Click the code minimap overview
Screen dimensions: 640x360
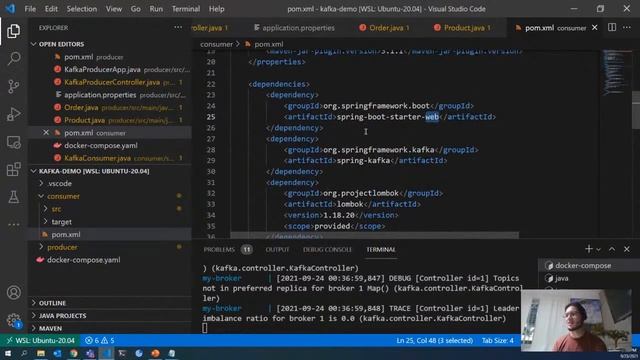point(616,73)
